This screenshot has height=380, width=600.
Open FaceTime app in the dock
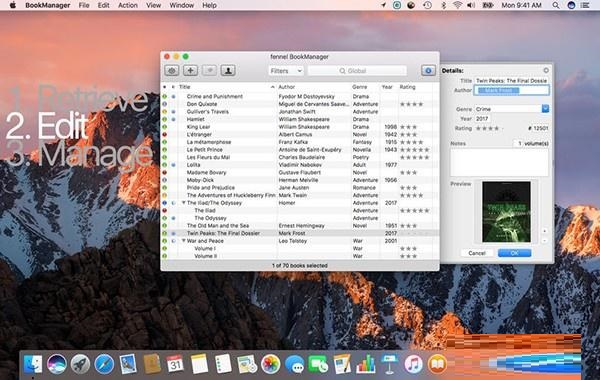318,364
